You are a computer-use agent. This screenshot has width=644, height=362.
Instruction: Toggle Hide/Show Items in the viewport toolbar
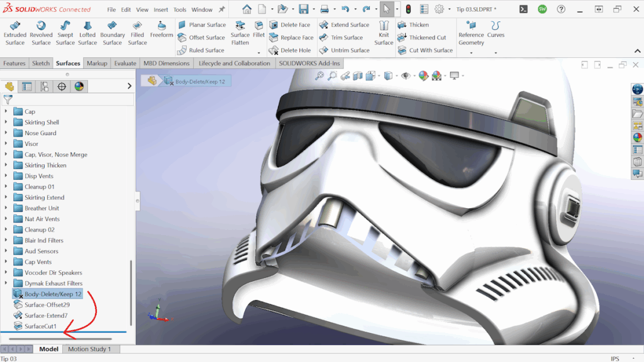point(404,75)
